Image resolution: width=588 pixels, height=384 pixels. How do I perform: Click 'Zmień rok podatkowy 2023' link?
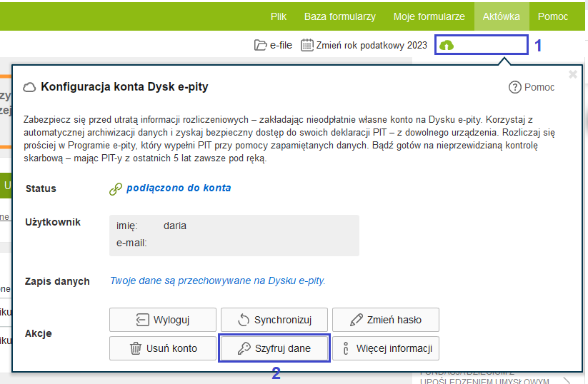[x=372, y=45]
